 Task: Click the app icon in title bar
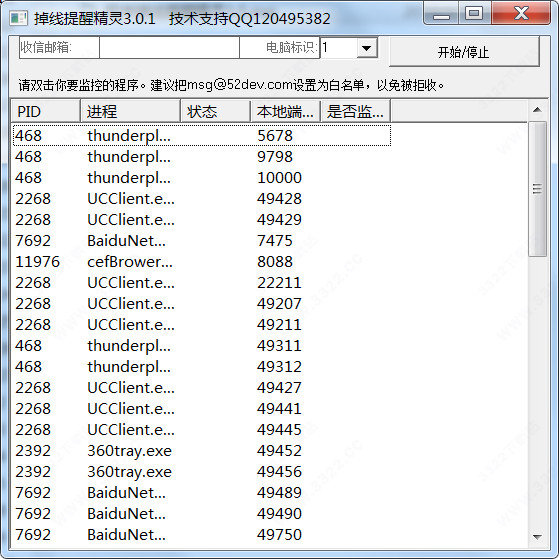19,18
